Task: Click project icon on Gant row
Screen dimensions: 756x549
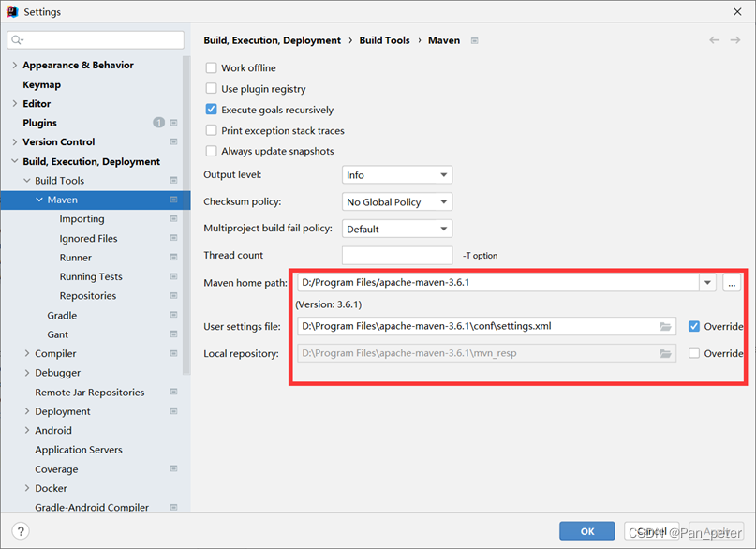Action: (173, 334)
